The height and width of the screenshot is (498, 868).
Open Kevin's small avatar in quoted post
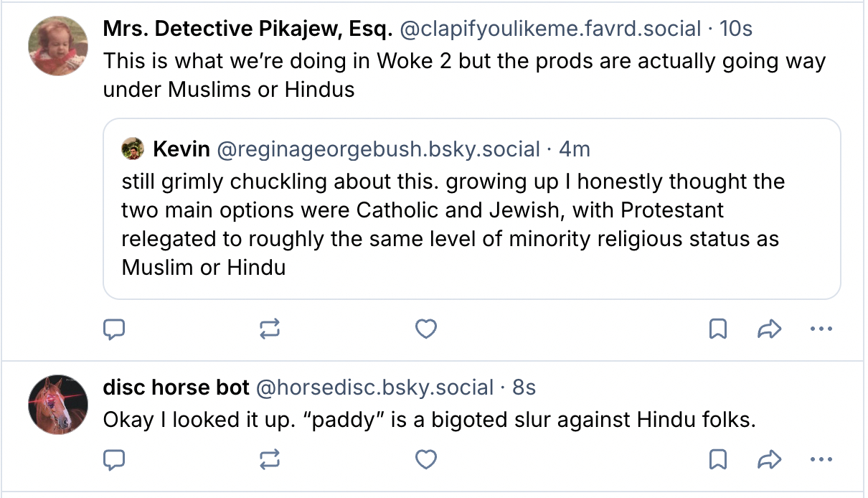(x=133, y=149)
